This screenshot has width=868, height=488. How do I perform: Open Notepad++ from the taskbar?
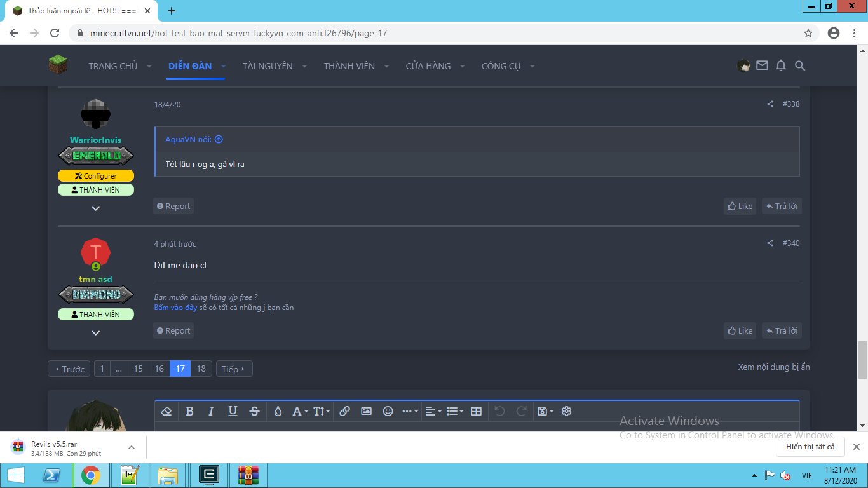coord(130,475)
